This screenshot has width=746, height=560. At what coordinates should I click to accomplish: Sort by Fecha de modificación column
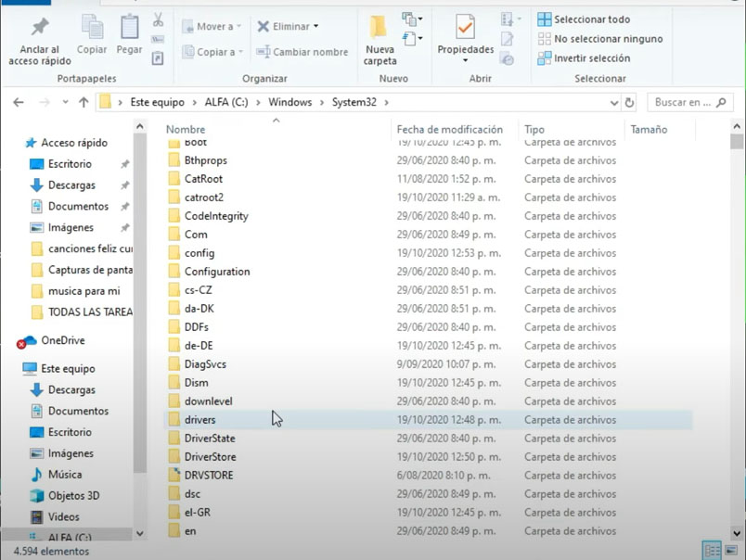(449, 129)
